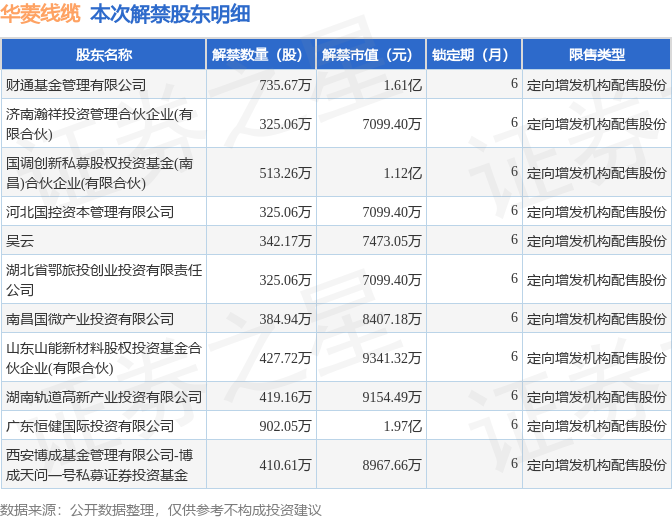Screen dimensions: 672x519
Task: Select the 股东名称 column header
Action: pos(104,54)
